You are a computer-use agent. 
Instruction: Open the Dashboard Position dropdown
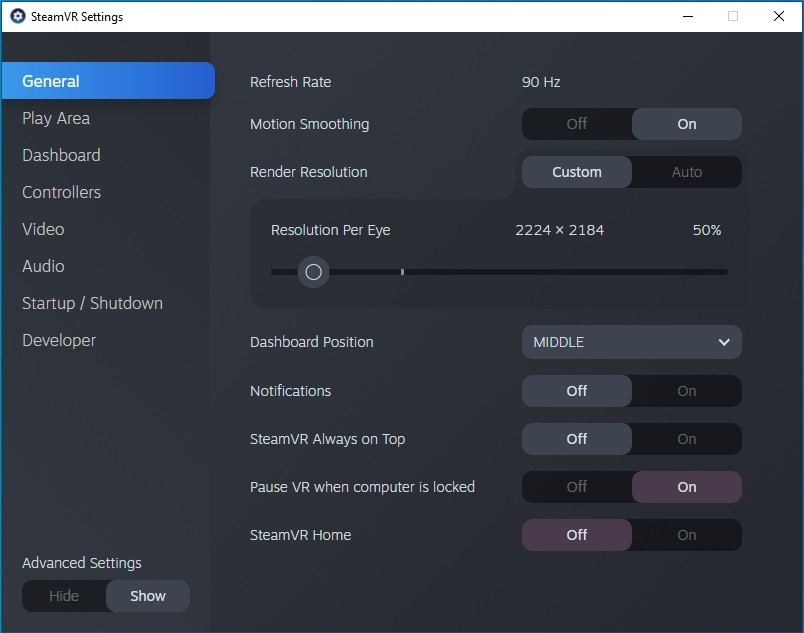[632, 342]
